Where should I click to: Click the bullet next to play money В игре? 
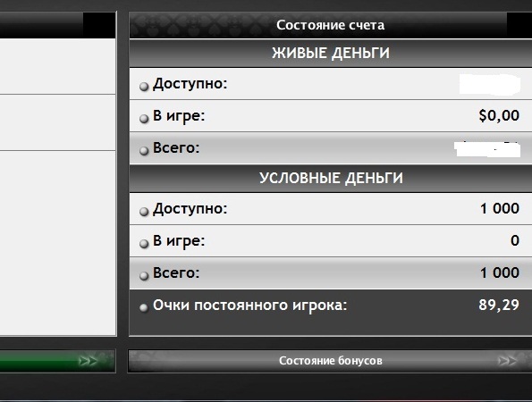click(144, 244)
